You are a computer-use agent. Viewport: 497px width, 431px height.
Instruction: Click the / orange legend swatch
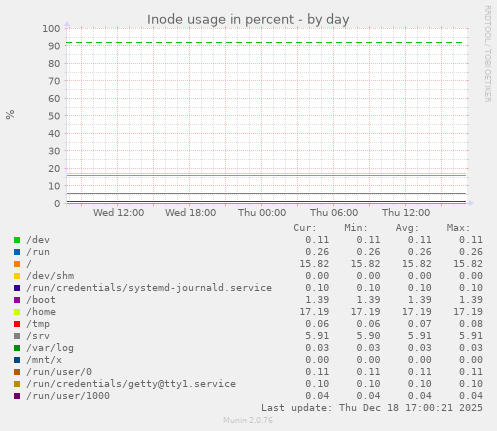[x=17, y=264]
